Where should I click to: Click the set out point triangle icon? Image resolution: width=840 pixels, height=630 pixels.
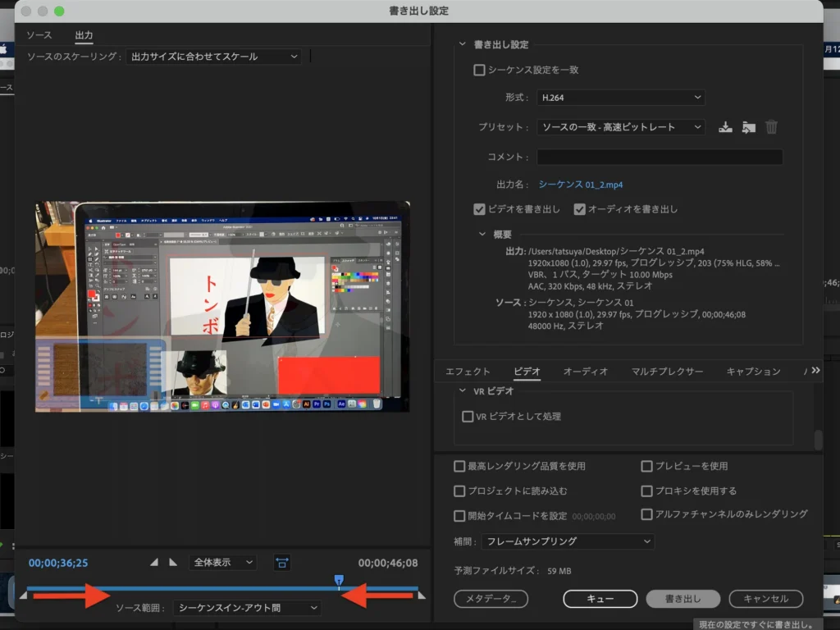click(x=172, y=563)
